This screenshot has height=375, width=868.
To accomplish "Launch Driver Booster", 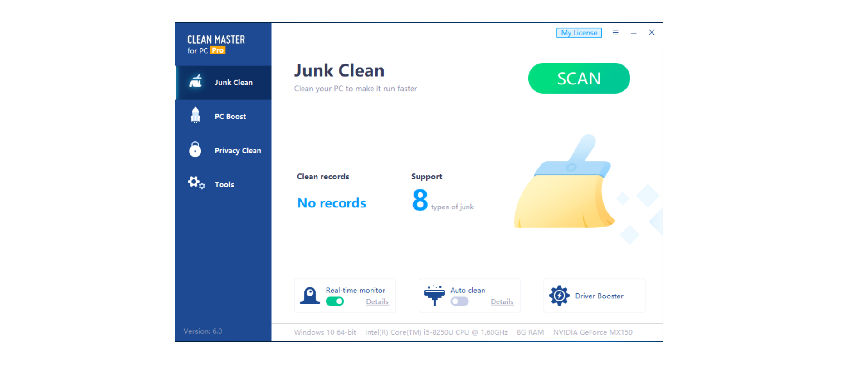I will (x=595, y=296).
